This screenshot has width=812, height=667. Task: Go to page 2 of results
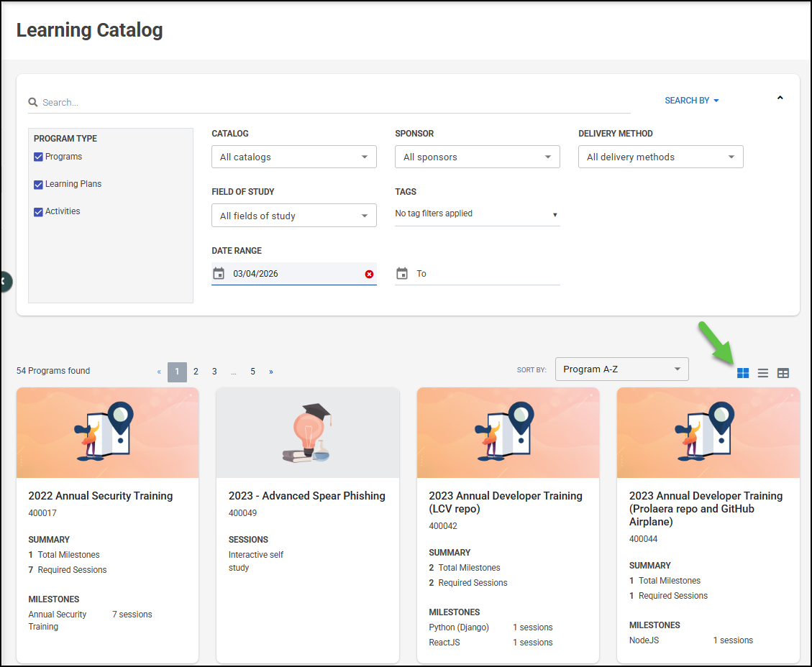point(196,372)
